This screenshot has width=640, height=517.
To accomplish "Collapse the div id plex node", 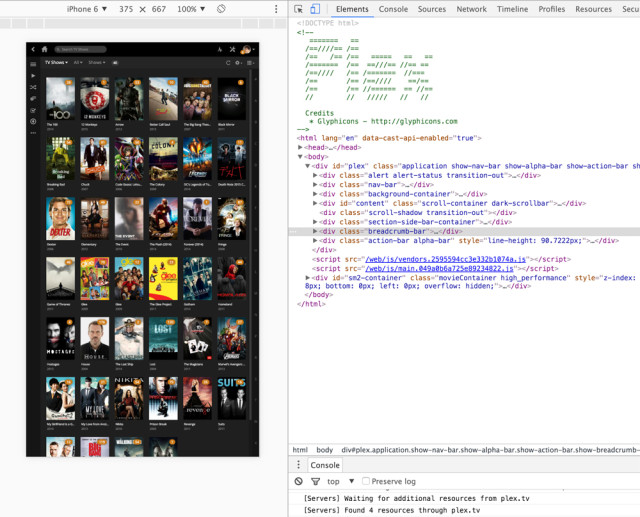I will click(307, 166).
